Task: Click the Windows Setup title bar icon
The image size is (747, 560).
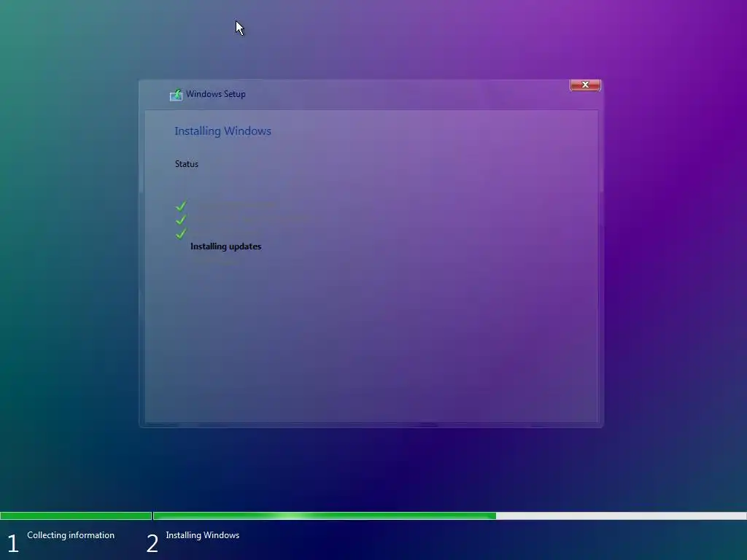Action: pos(176,94)
